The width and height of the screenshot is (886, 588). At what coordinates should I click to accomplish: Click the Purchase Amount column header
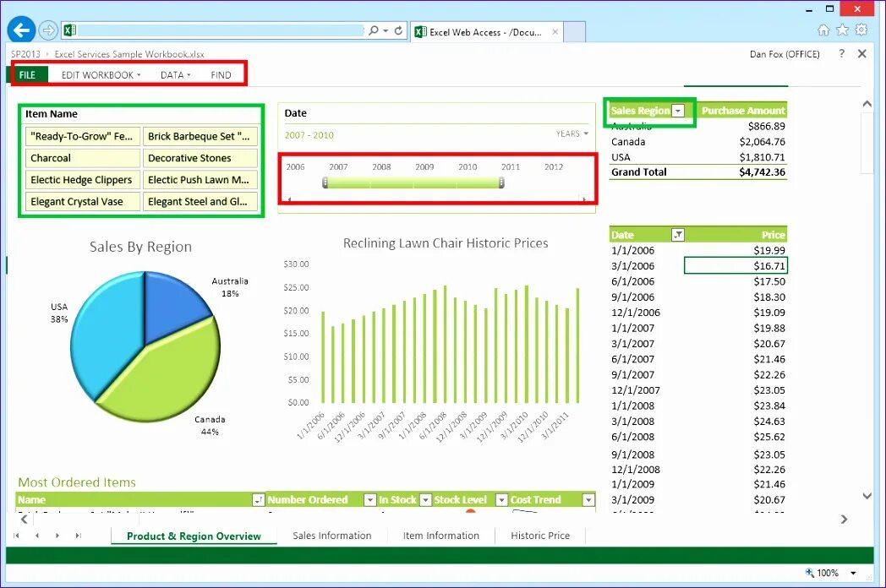743,111
